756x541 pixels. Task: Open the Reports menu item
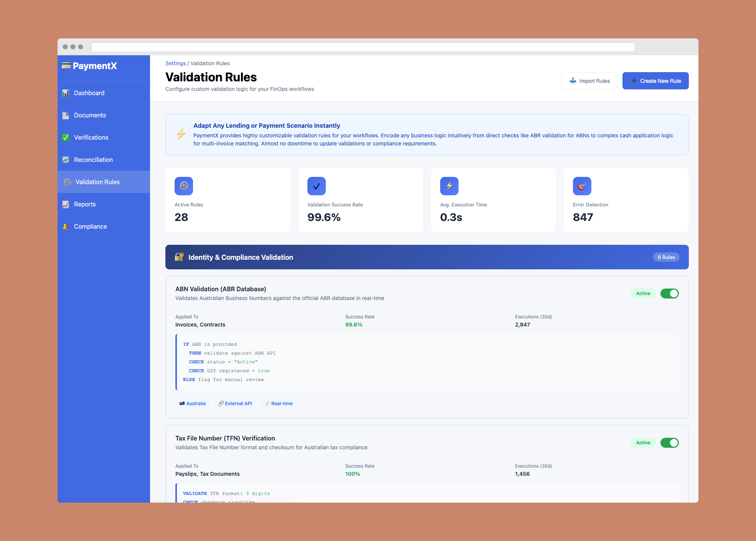(85, 205)
